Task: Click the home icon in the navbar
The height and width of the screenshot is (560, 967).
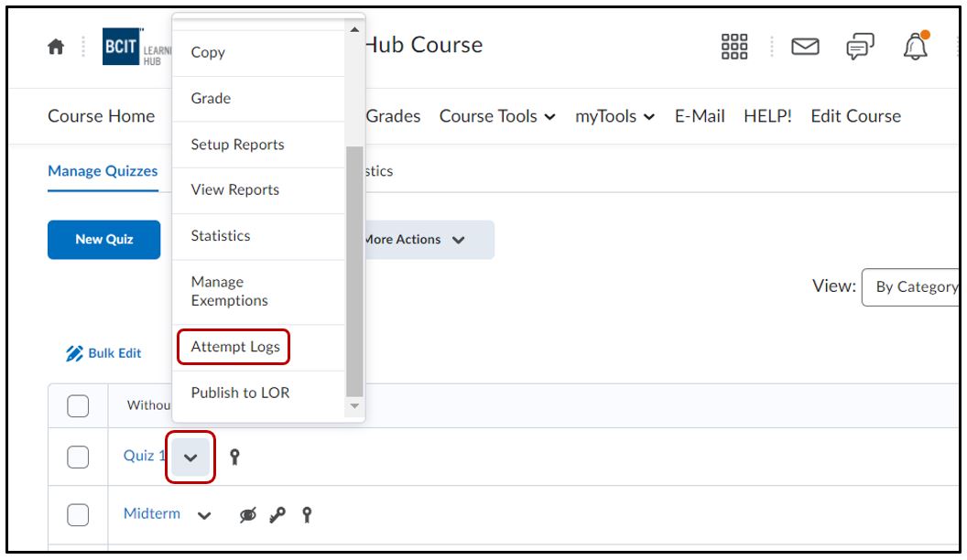Action: pos(56,47)
